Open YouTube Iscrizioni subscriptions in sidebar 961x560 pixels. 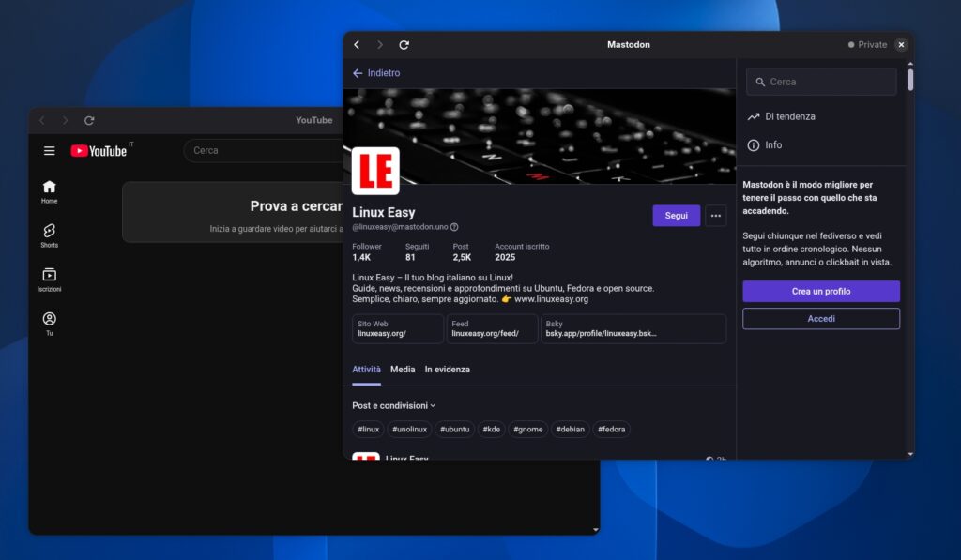click(x=50, y=280)
